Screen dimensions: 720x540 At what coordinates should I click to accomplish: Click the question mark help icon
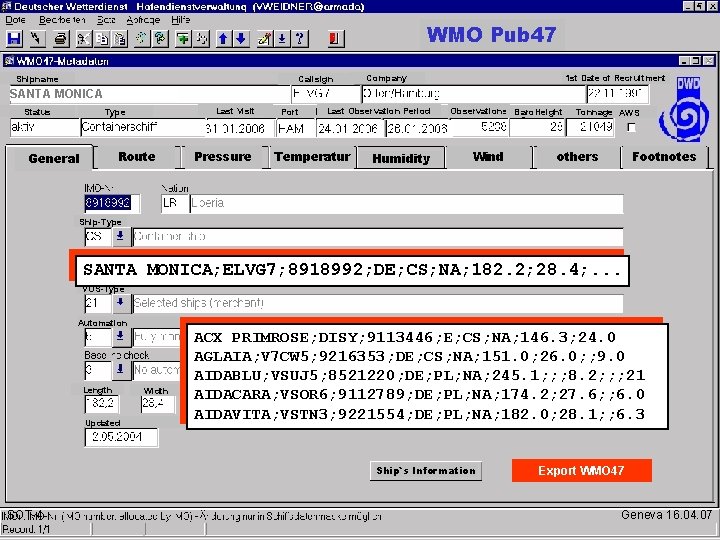pyautogui.click(x=300, y=39)
